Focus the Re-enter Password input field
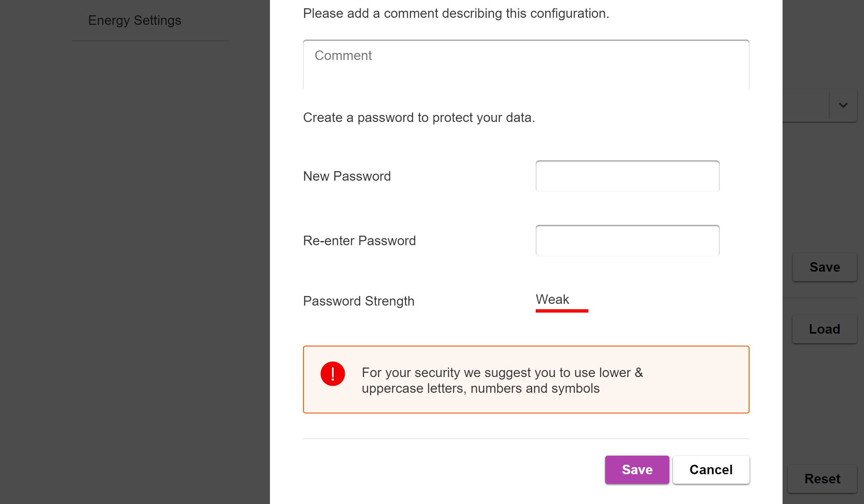The image size is (864, 504). click(x=627, y=241)
